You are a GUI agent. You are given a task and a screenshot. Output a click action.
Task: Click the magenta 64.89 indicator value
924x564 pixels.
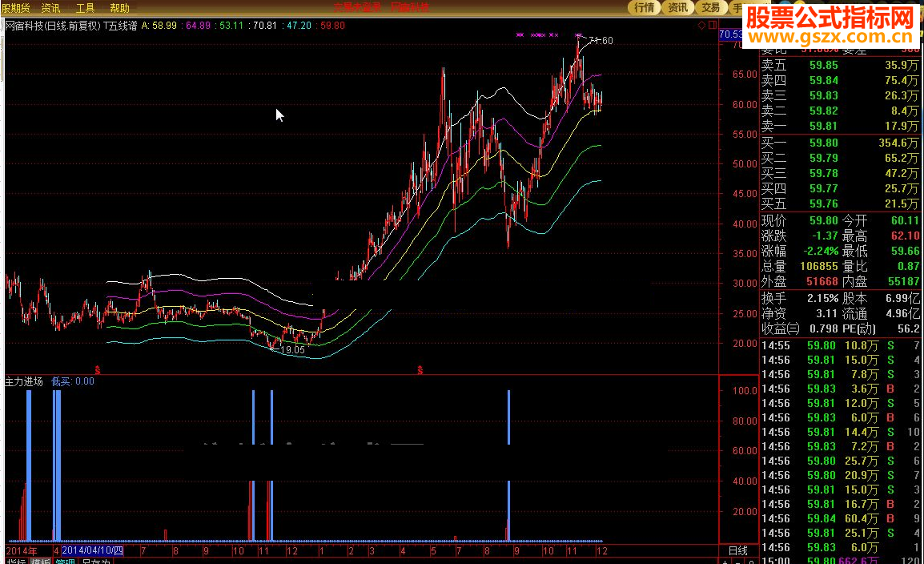pyautogui.click(x=198, y=26)
